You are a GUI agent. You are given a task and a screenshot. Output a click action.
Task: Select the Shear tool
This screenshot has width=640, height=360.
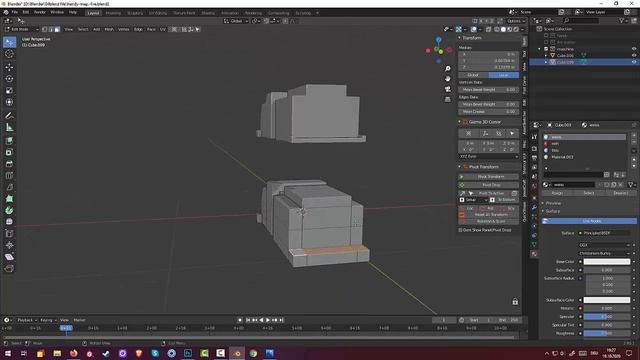click(x=9, y=257)
